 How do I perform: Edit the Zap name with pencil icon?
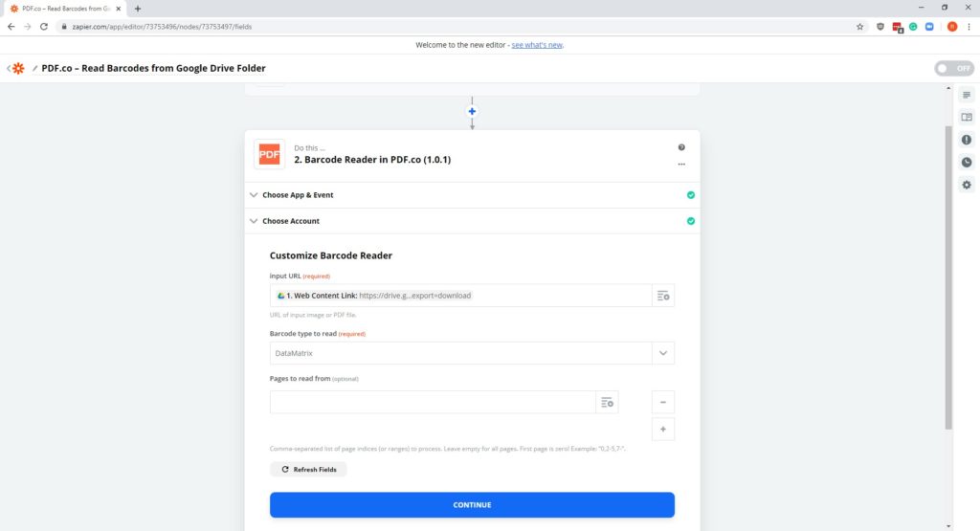(34, 68)
